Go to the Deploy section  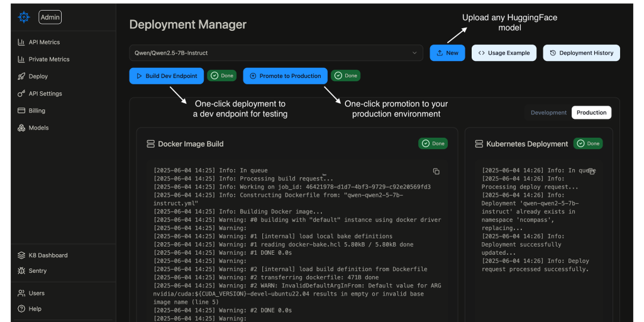tap(38, 76)
